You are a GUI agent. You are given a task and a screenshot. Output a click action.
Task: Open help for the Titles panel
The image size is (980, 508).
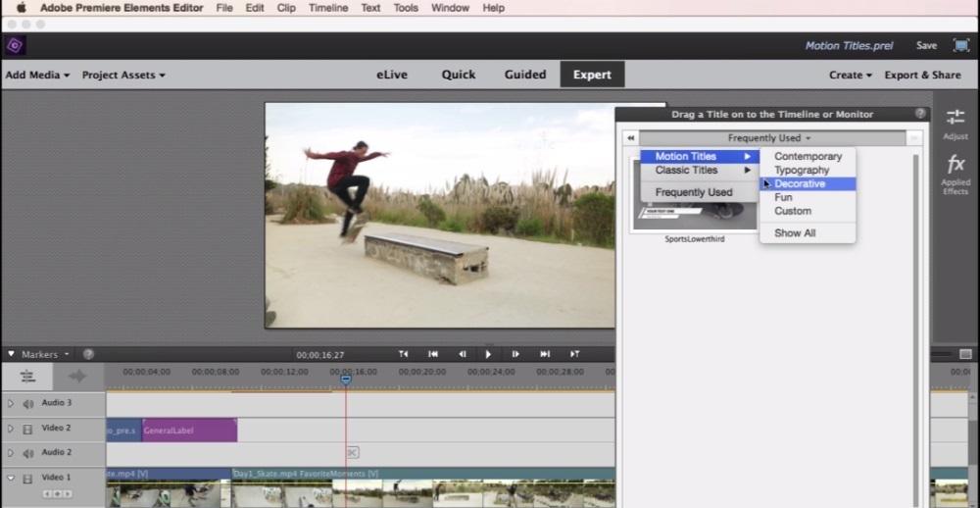point(920,114)
